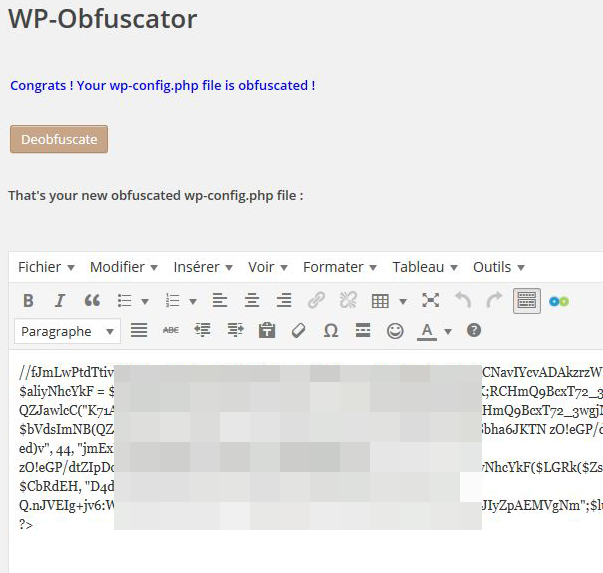The width and height of the screenshot is (603, 573).
Task: Toggle strikethrough ABC formatting
Action: [171, 330]
